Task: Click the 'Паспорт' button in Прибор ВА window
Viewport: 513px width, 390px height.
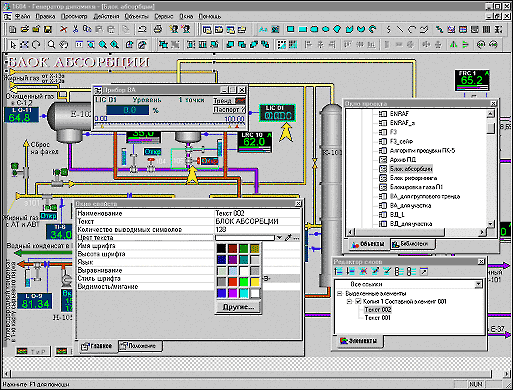Action: tap(229, 109)
